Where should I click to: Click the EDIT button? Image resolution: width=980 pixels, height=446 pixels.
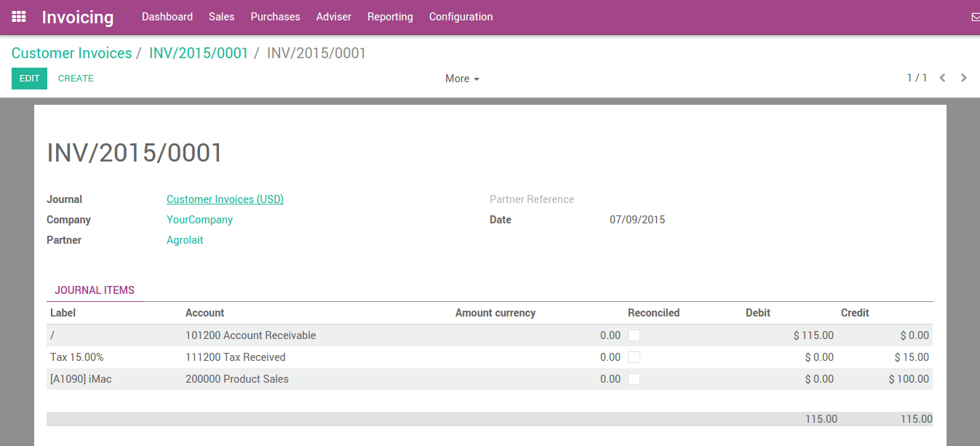[x=29, y=78]
